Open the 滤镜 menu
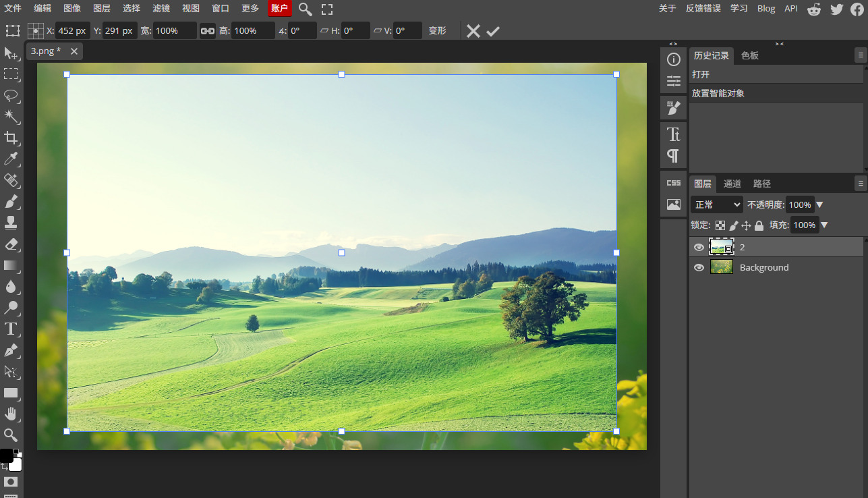The width and height of the screenshot is (868, 498). point(161,9)
